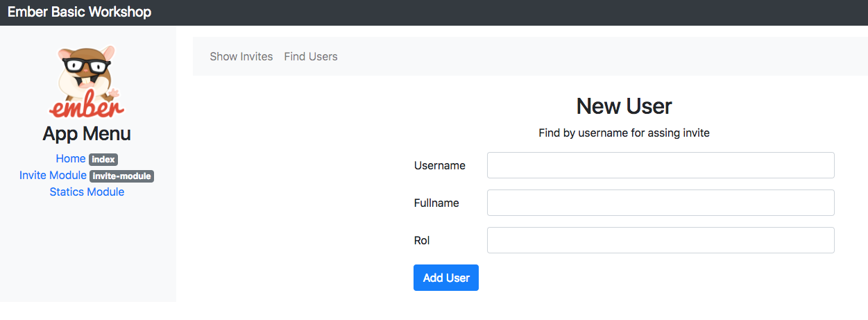The image size is (868, 320).
Task: Click the invite-module badge
Action: pos(122,176)
